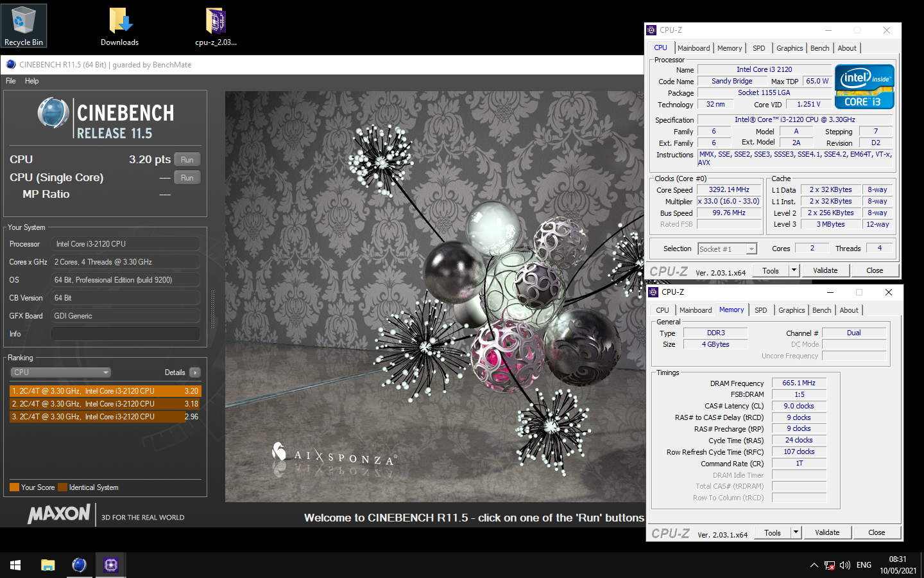Open Tools dropdown arrow in lower CPU-Z
The width and height of the screenshot is (924, 578).
[796, 533]
